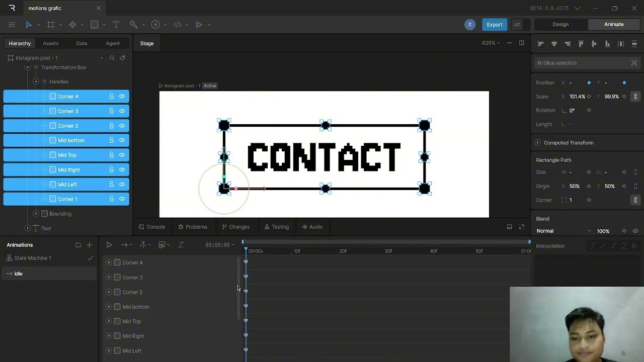Viewport: 644px width, 362px height.
Task: Click the lightning events tool icon
Action: click(155, 25)
